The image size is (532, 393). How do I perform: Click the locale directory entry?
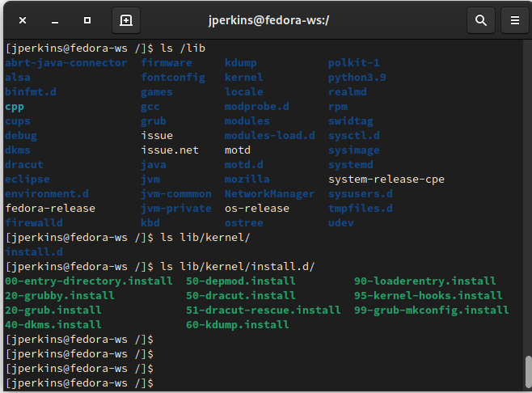click(244, 92)
